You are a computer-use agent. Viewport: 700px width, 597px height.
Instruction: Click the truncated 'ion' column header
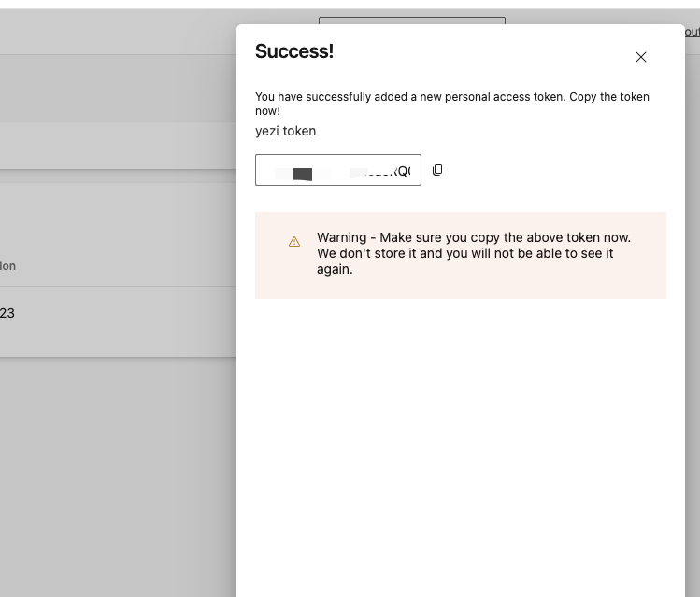(x=7, y=266)
